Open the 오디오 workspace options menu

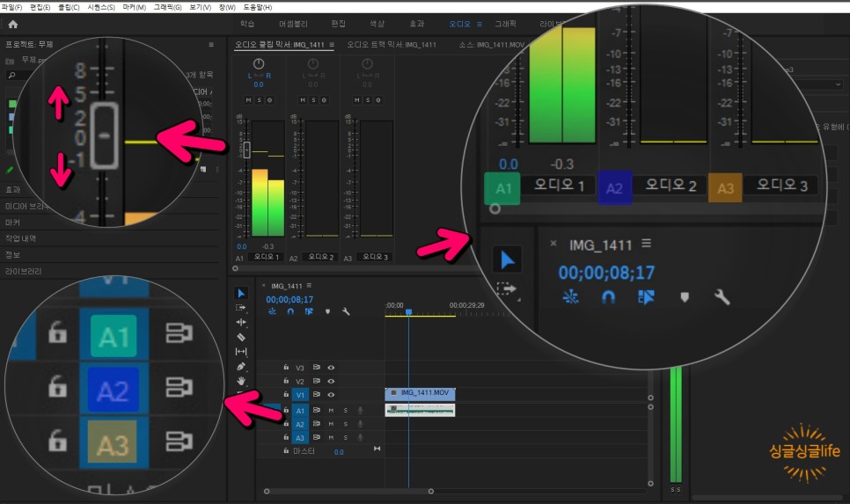480,24
